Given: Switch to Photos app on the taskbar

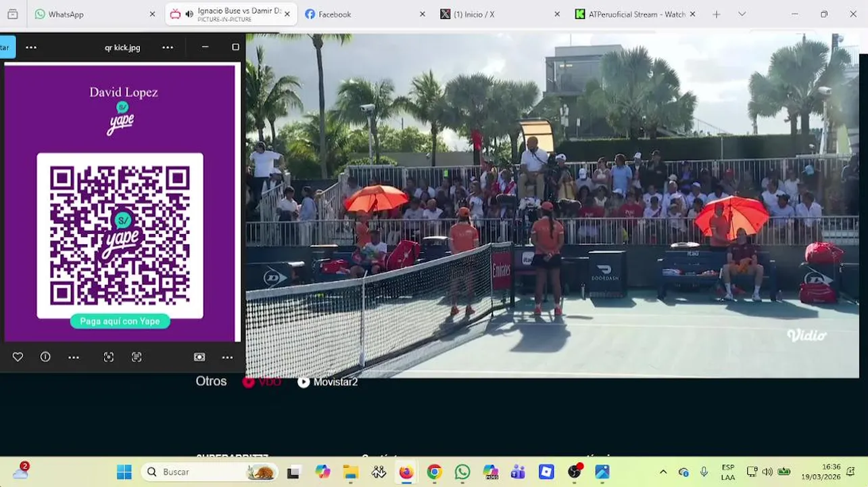Looking at the screenshot, I should coord(602,472).
